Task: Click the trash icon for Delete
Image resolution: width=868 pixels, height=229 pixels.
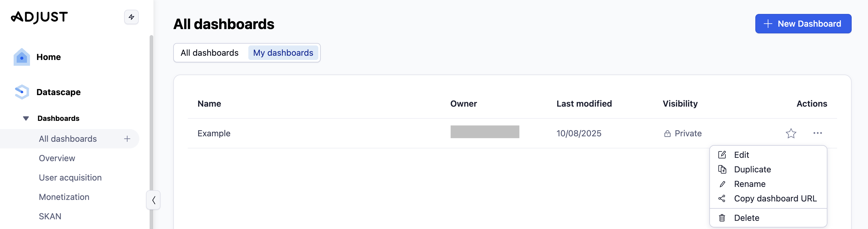Action: click(x=722, y=218)
